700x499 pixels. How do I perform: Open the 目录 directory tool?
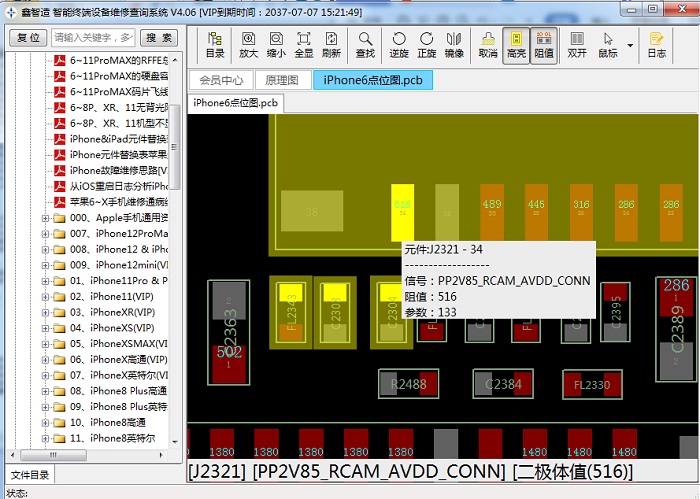(215, 45)
